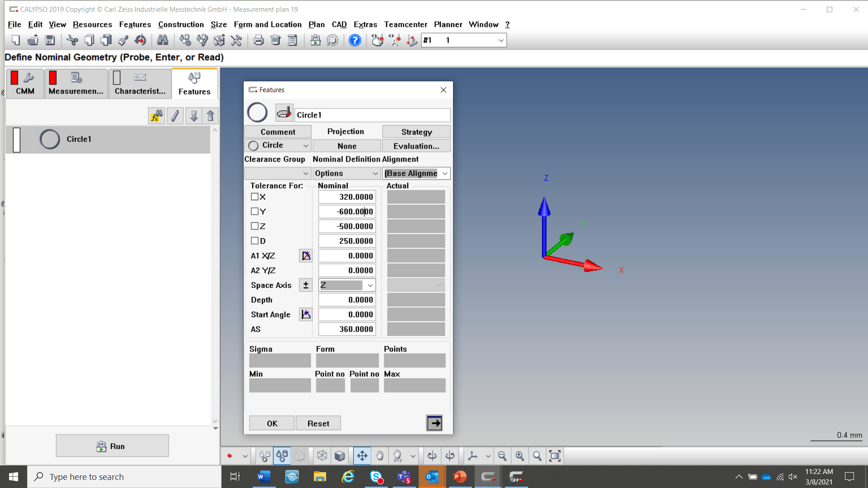Click the red point marker swatch
Screen dimensions: 868x488
230,455
